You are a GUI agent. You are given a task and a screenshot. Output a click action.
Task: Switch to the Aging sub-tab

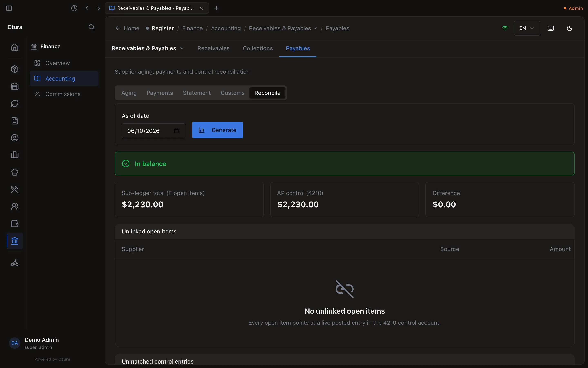(x=129, y=93)
